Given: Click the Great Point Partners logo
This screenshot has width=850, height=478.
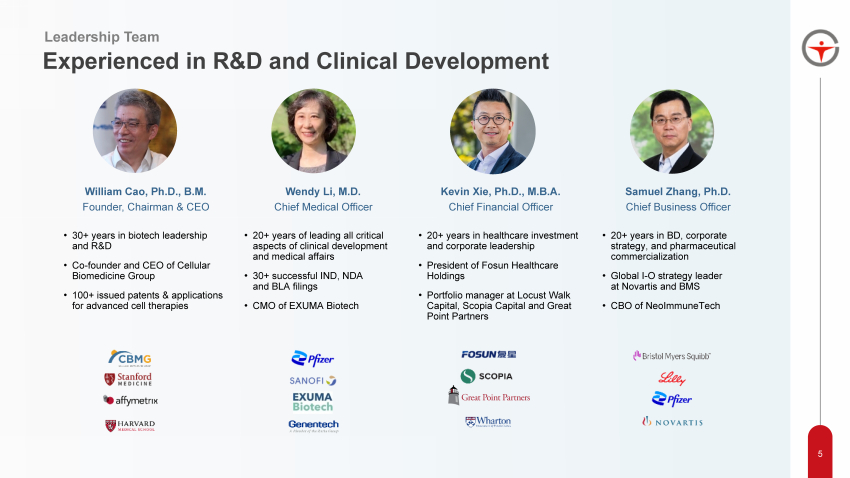Looking at the screenshot, I should pyautogui.click(x=489, y=397).
